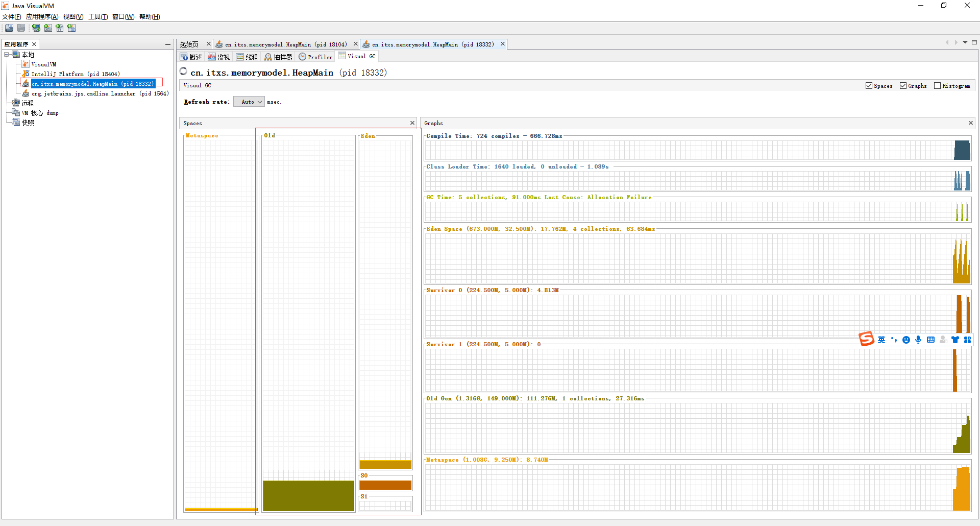The height and width of the screenshot is (526, 980).
Task: Click Add Application Snapshot toolbar icon
Action: click(x=71, y=28)
